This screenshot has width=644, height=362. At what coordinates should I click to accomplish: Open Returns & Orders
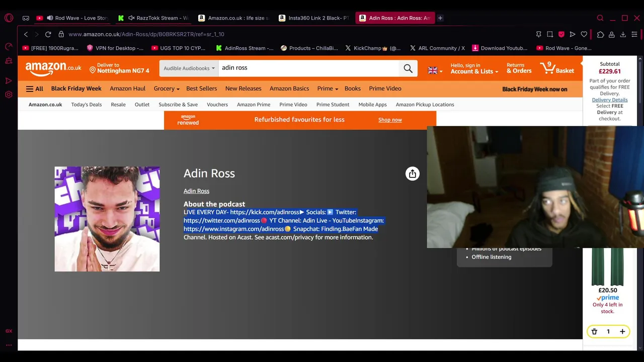(x=519, y=68)
